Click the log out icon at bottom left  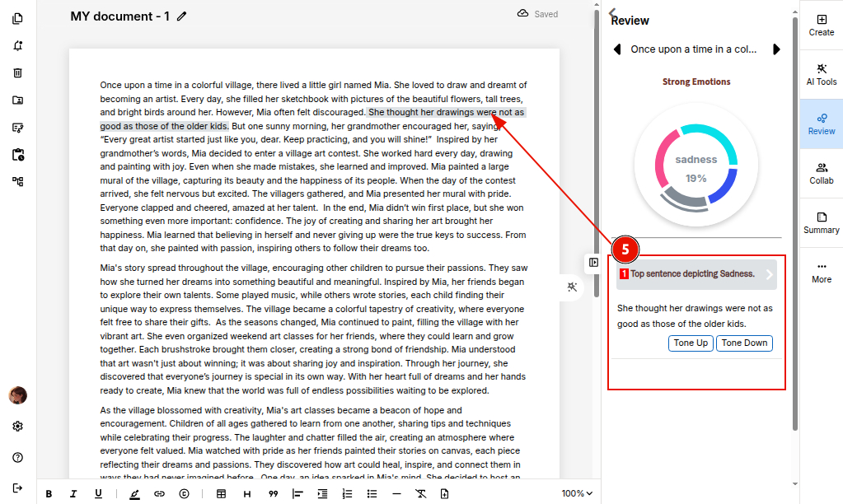click(18, 488)
